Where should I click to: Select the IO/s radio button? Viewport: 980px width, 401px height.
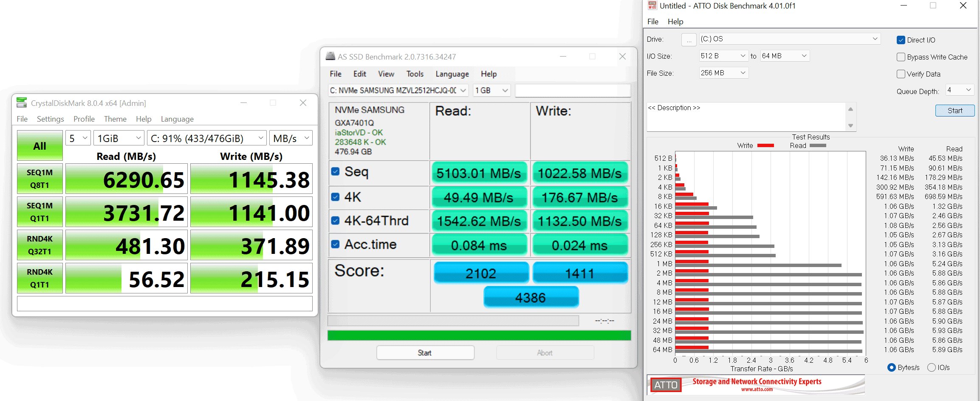[932, 367]
